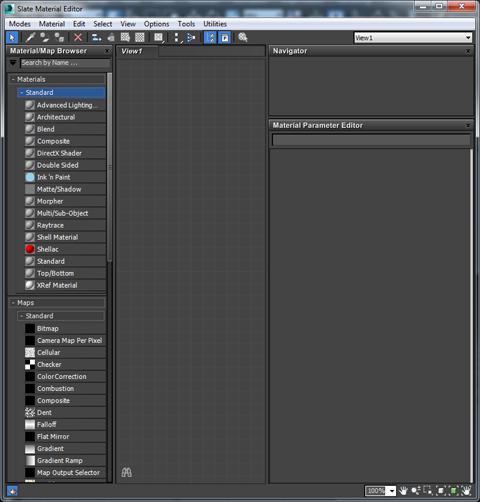The height and width of the screenshot is (502, 480).
Task: Click the blue Ink 'n Paint sphere icon
Action: click(30, 177)
